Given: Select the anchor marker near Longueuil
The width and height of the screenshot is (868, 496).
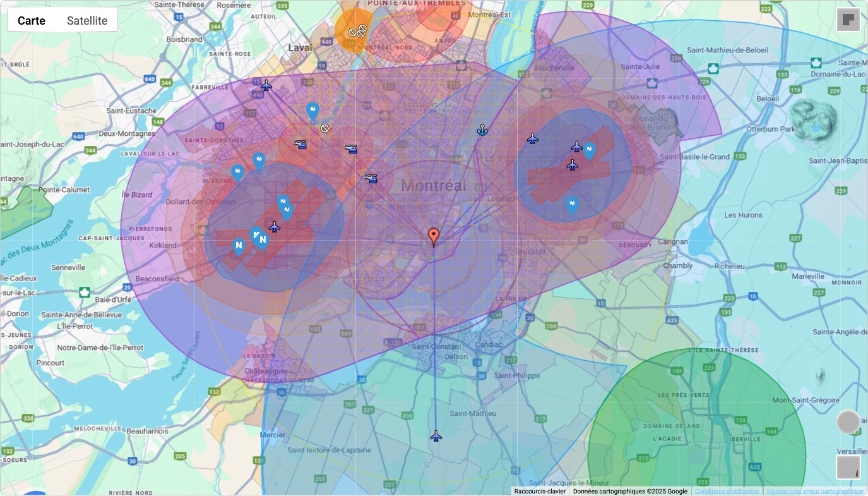Looking at the screenshot, I should point(482,131).
